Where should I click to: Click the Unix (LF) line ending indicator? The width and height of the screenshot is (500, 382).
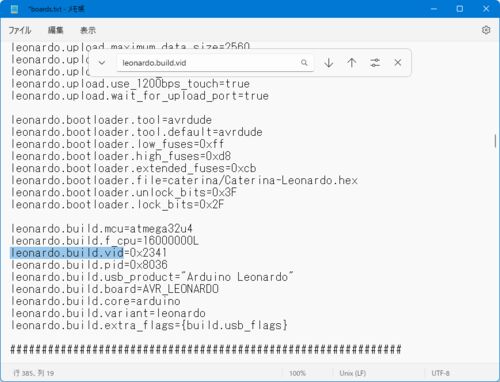coord(352,373)
